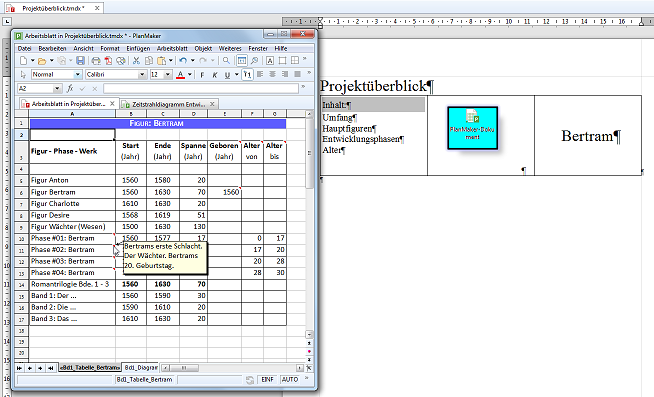This screenshot has width=654, height=397.
Task: Toggle italic K formatting button
Action: click(215, 75)
